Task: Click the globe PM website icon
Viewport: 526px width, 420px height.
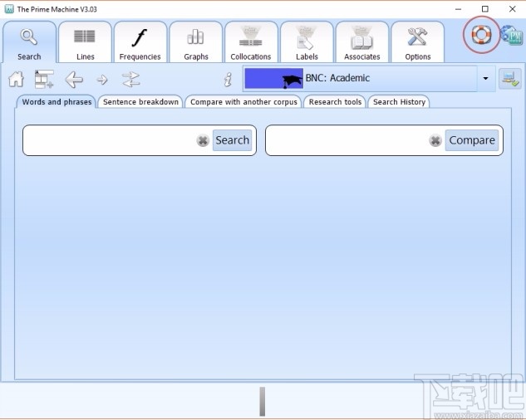Action: (512, 35)
